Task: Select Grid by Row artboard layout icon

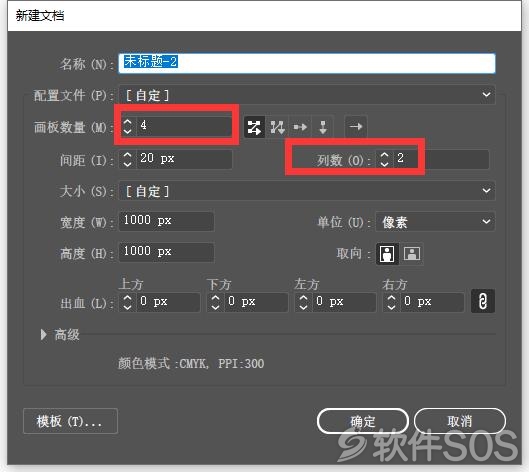Action: point(254,127)
